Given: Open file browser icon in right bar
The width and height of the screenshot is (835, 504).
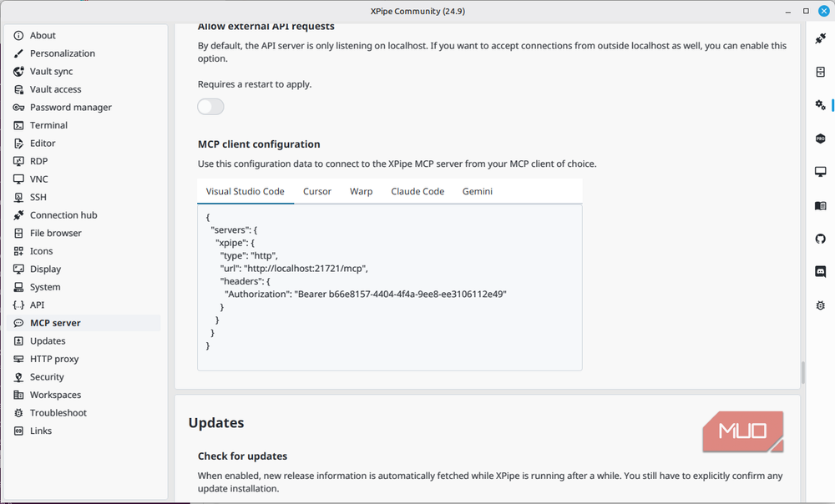Looking at the screenshot, I should (x=820, y=72).
